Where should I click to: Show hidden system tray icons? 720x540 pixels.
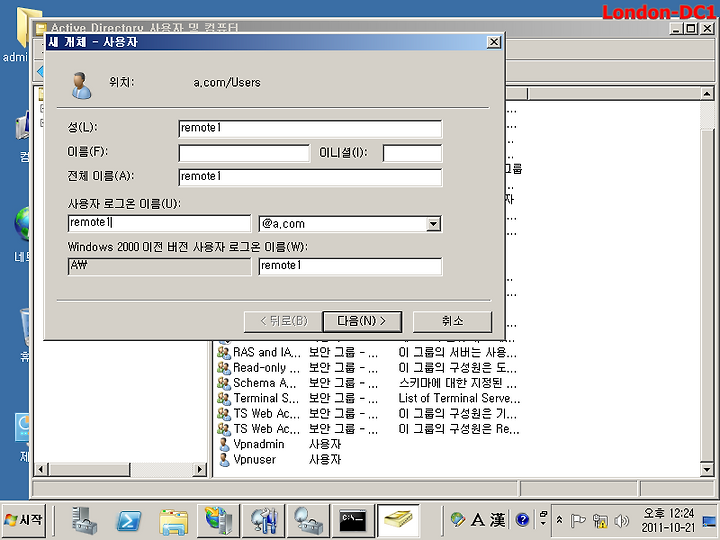[559, 520]
